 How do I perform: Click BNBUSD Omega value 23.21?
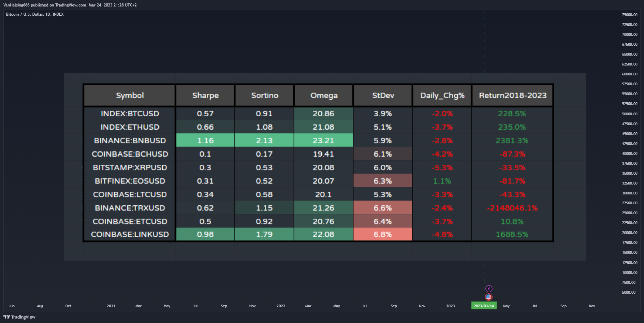tap(323, 141)
